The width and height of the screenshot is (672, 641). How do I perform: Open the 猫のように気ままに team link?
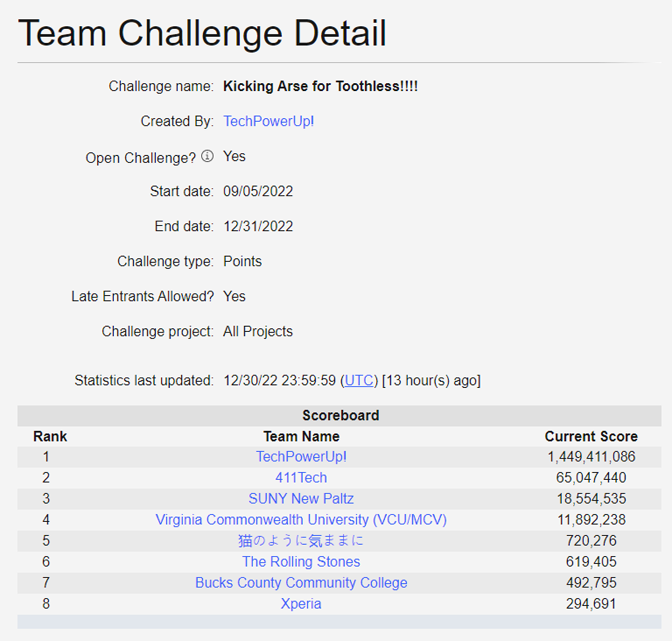[x=301, y=541]
